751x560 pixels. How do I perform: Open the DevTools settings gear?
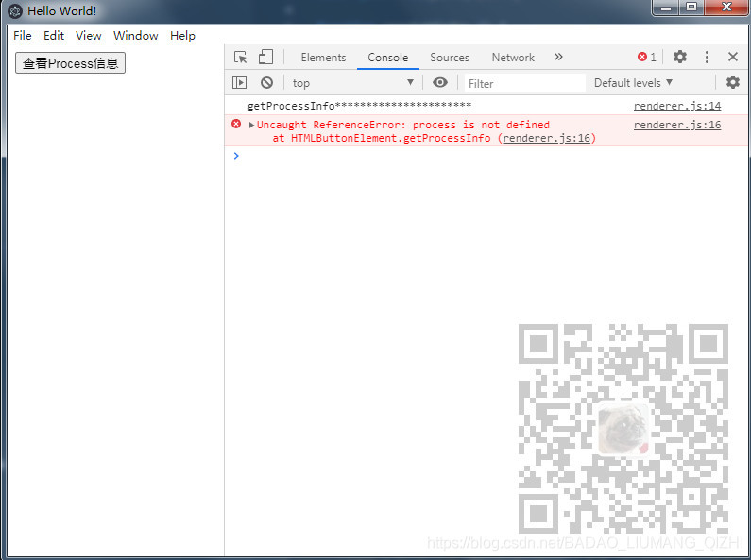coord(680,57)
